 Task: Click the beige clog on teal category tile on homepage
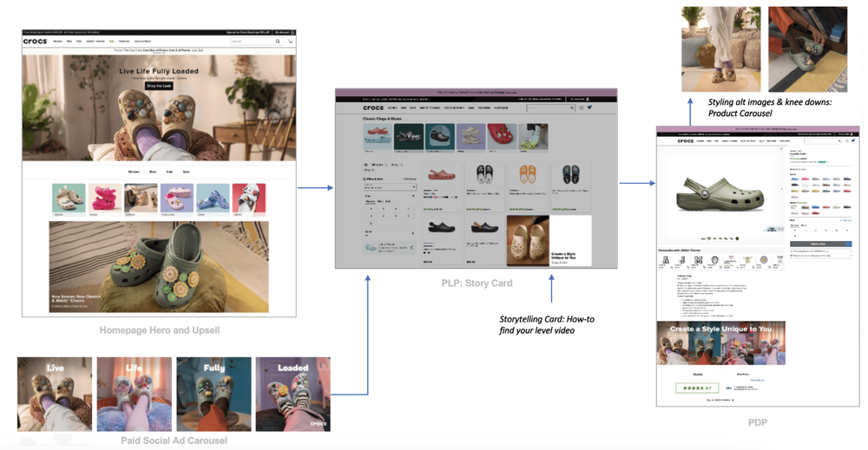69,199
